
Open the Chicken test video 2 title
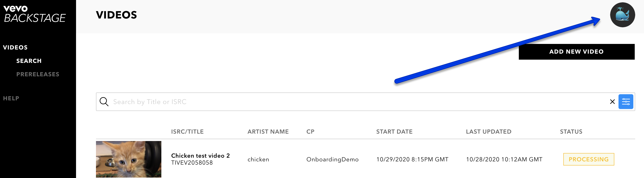(x=200, y=156)
